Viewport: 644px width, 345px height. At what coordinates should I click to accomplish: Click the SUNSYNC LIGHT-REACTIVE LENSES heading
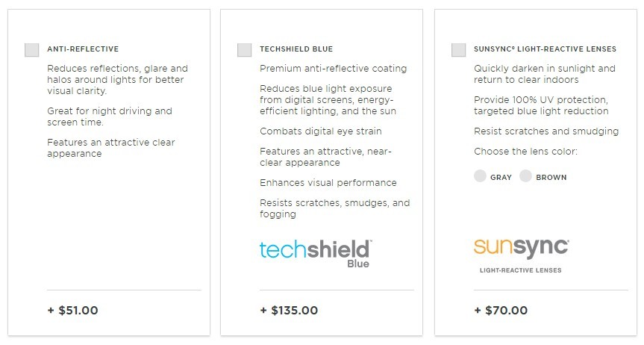point(545,49)
